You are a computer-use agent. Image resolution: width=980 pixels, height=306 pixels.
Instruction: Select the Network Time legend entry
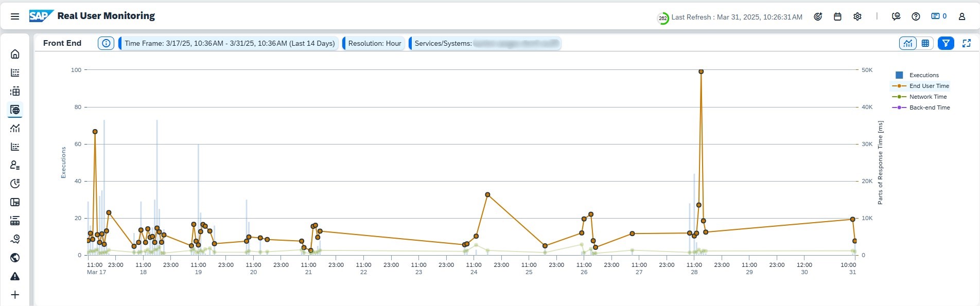(927, 97)
